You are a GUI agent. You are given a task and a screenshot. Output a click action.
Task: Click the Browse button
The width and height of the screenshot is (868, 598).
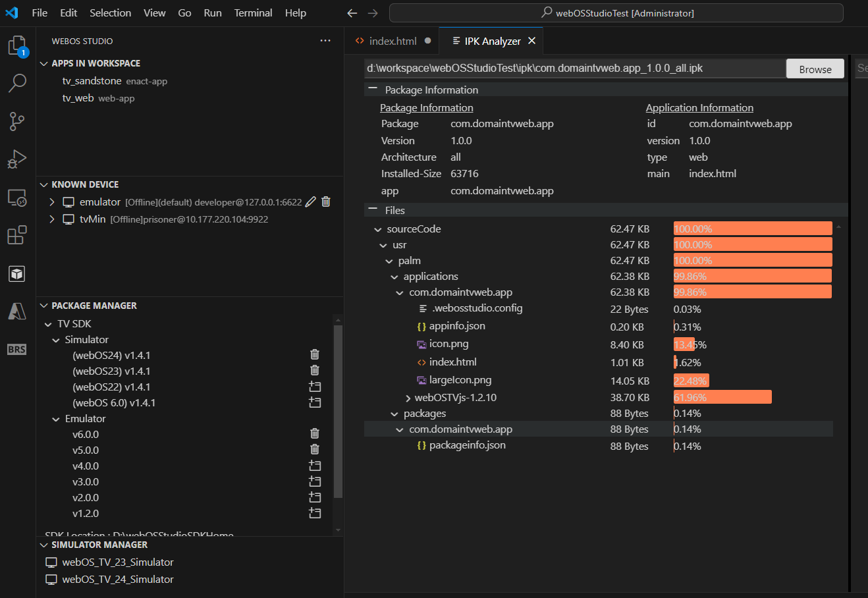click(x=815, y=69)
